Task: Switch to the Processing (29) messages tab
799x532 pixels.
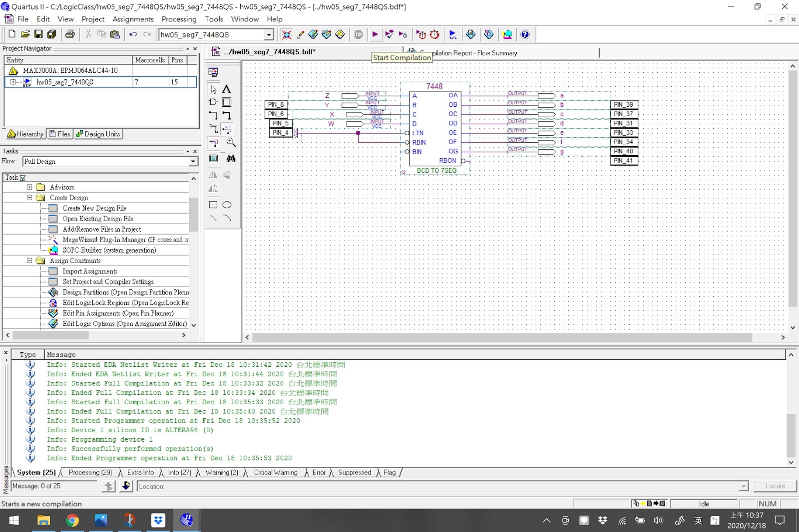Action: coord(90,472)
